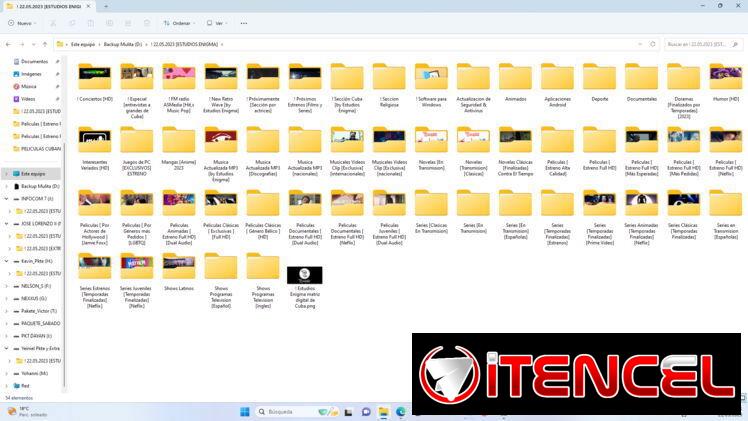
Task: Expand the Red network node
Action: [x=6, y=386]
